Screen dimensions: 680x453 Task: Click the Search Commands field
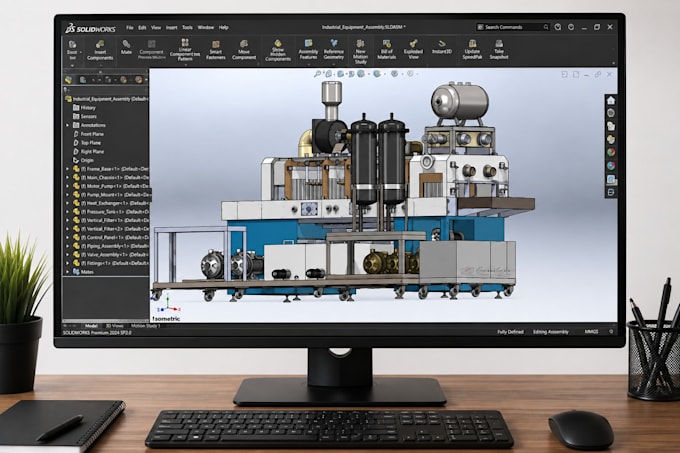point(513,27)
